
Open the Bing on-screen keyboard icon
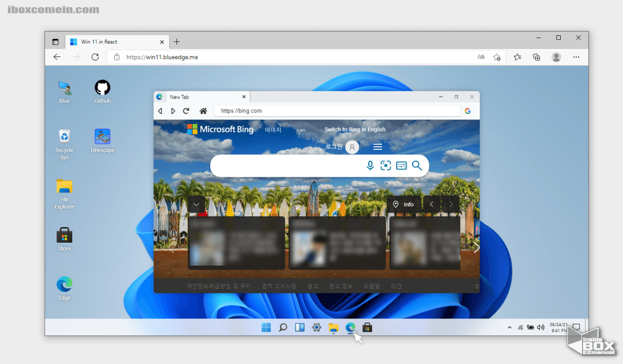pyautogui.click(x=401, y=165)
